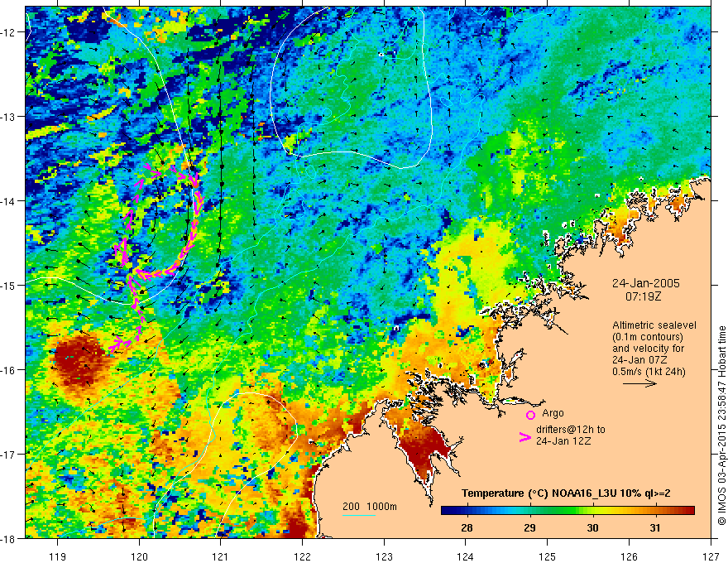
Task: Click the cyan 200m depth contour legend line
Action: pos(359,515)
